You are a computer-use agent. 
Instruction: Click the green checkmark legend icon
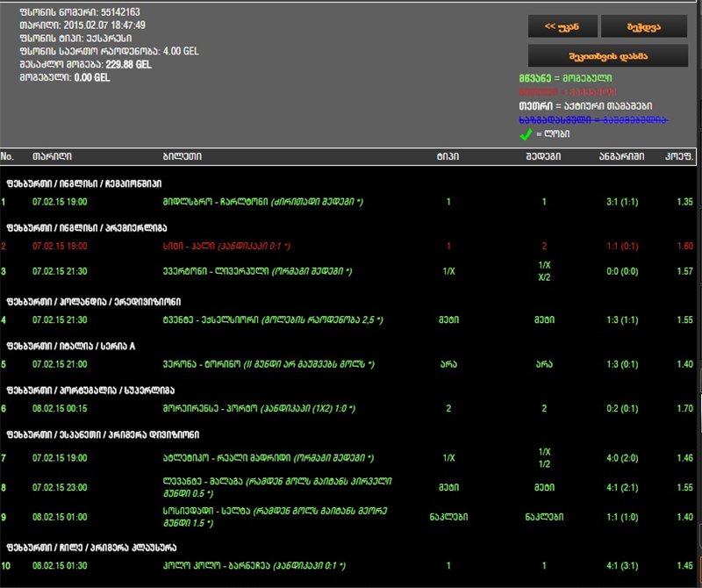[x=527, y=134]
